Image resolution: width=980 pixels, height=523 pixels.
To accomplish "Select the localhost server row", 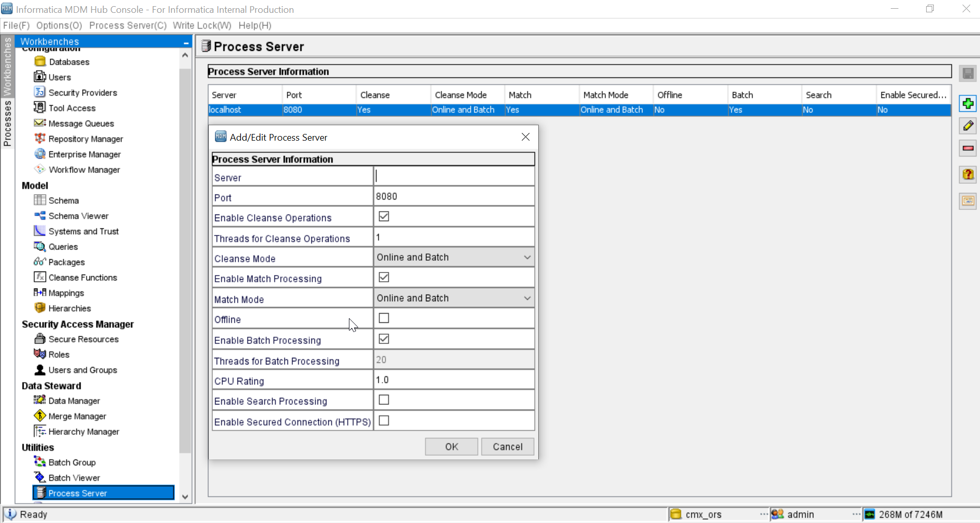I will click(x=579, y=110).
